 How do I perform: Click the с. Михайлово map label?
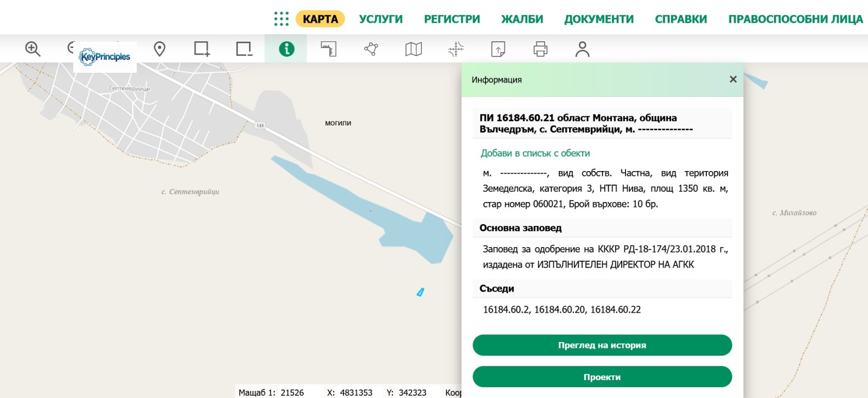[x=794, y=213]
